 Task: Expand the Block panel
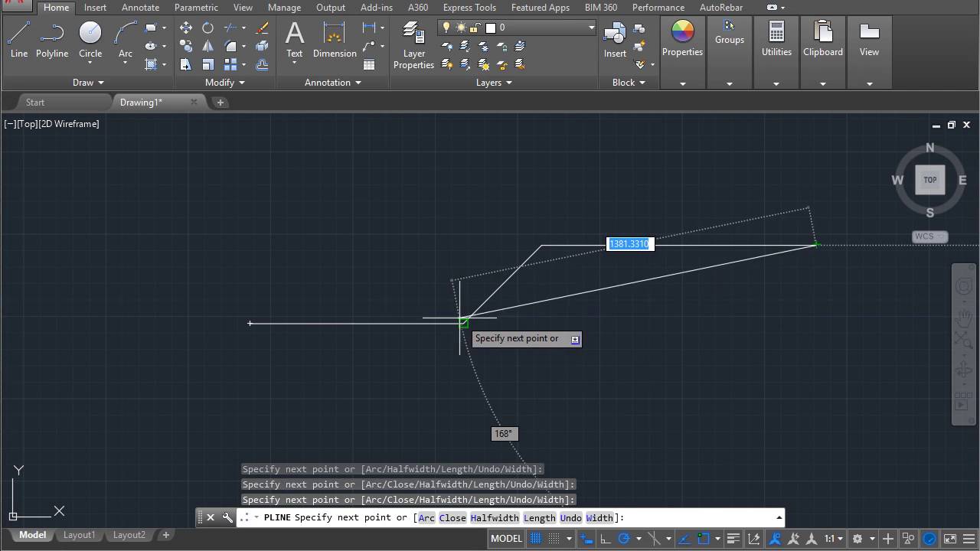[629, 83]
